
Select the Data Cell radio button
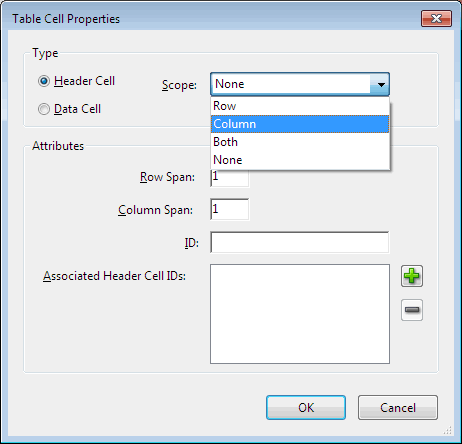[44, 109]
